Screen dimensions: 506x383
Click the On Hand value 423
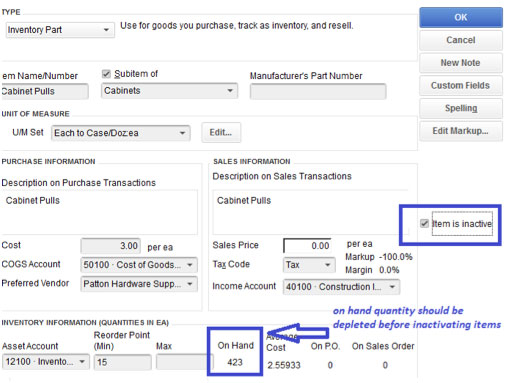[235, 362]
